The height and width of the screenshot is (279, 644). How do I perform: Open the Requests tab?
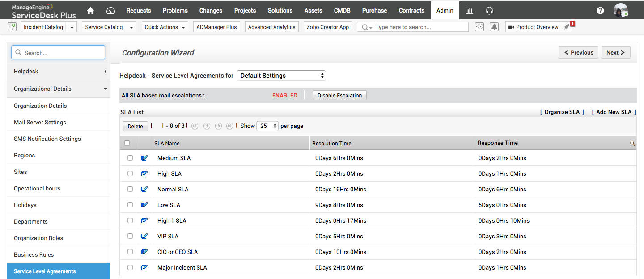click(139, 10)
